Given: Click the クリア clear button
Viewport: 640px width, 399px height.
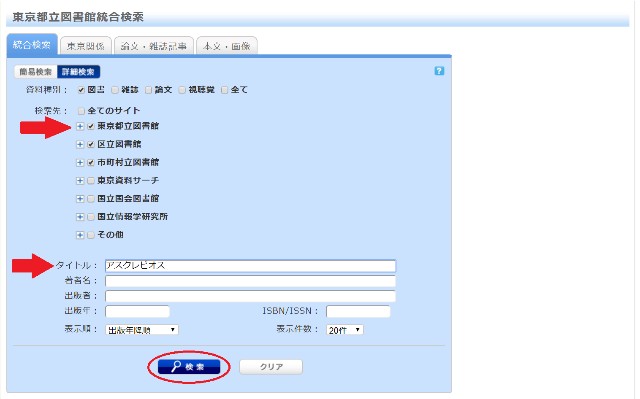Looking at the screenshot, I should click(271, 367).
